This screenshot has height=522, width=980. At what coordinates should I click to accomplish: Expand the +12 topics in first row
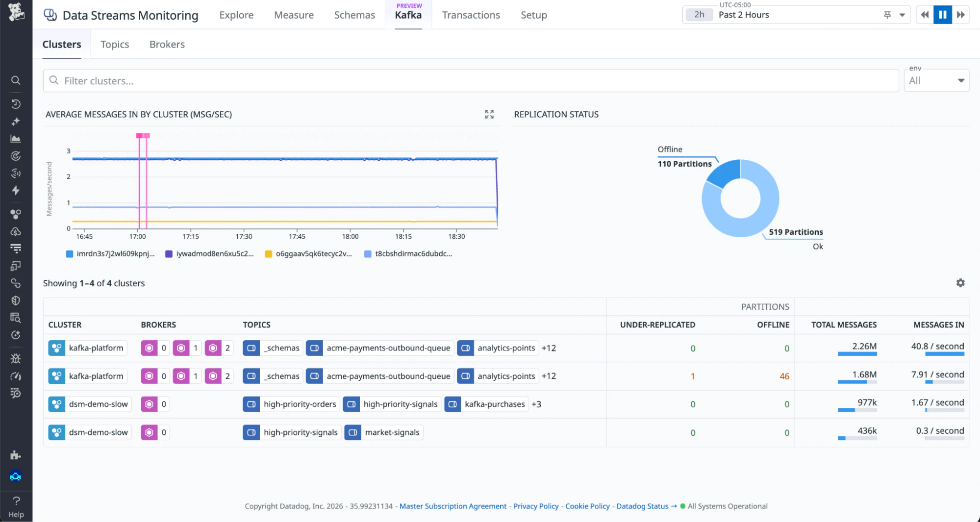[x=549, y=348]
